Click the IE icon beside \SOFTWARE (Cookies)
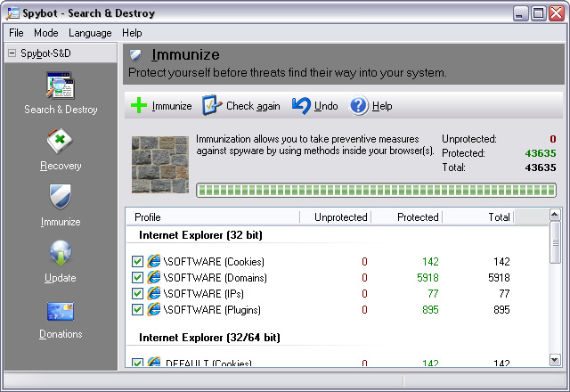The height and width of the screenshot is (392, 570). [x=154, y=261]
